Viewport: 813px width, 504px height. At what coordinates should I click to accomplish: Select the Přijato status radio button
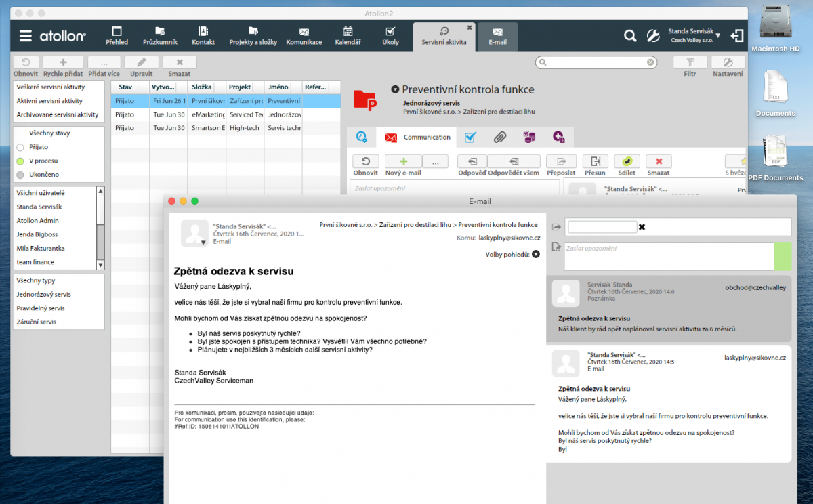pyautogui.click(x=20, y=147)
